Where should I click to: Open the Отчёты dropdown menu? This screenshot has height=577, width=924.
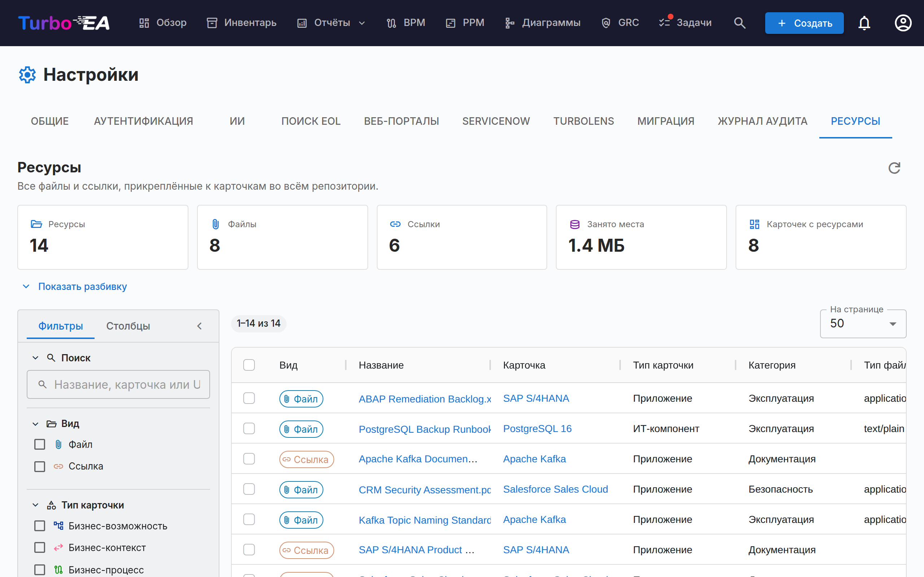point(331,23)
